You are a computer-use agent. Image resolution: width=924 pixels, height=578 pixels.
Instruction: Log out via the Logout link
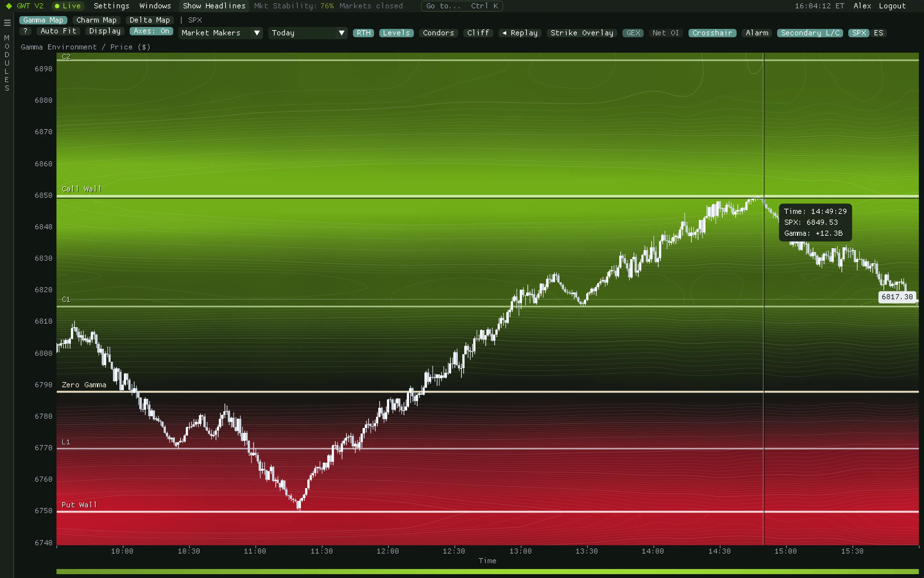892,6
